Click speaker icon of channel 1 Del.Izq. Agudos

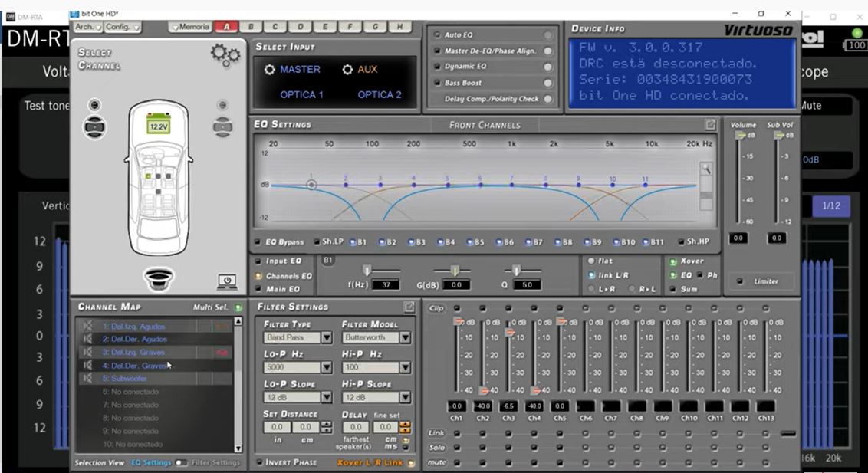coord(87,326)
